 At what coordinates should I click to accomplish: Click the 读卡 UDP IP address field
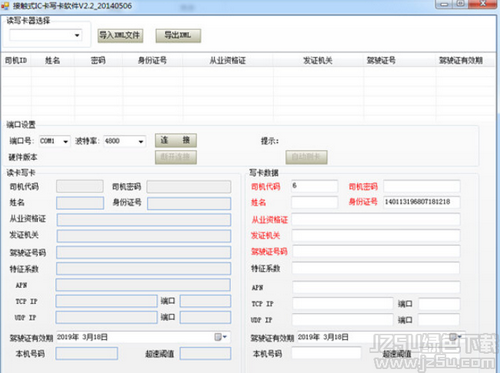tap(106, 317)
